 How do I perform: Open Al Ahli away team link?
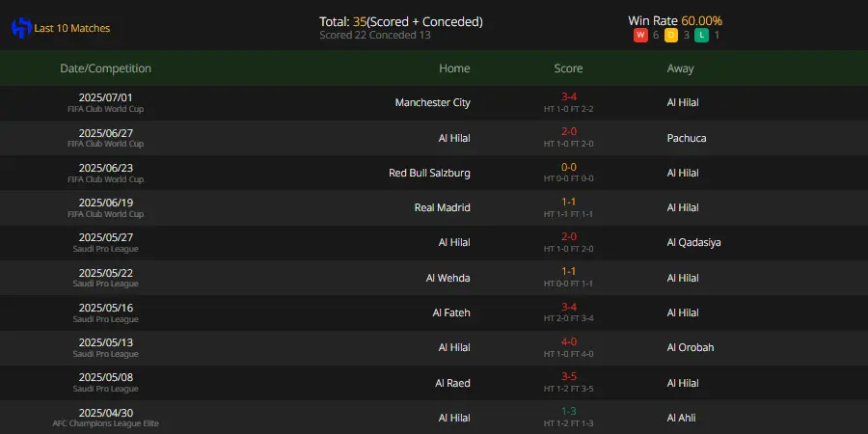coord(682,418)
